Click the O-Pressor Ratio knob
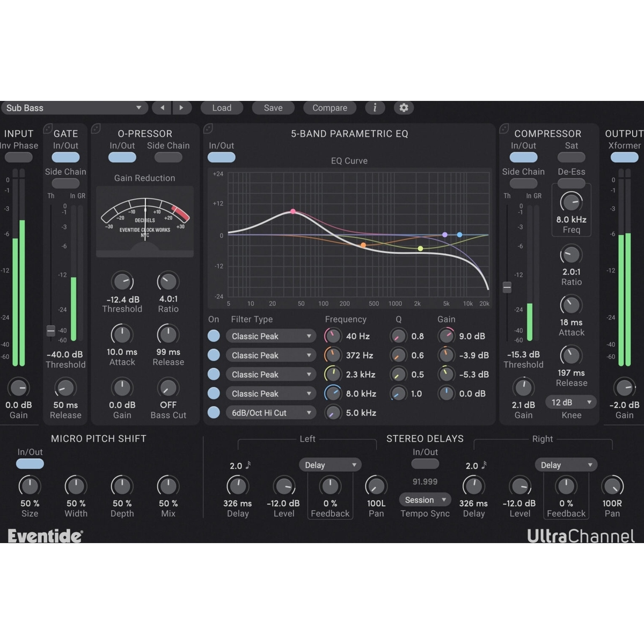Viewport: 644px width, 644px height. tap(168, 281)
